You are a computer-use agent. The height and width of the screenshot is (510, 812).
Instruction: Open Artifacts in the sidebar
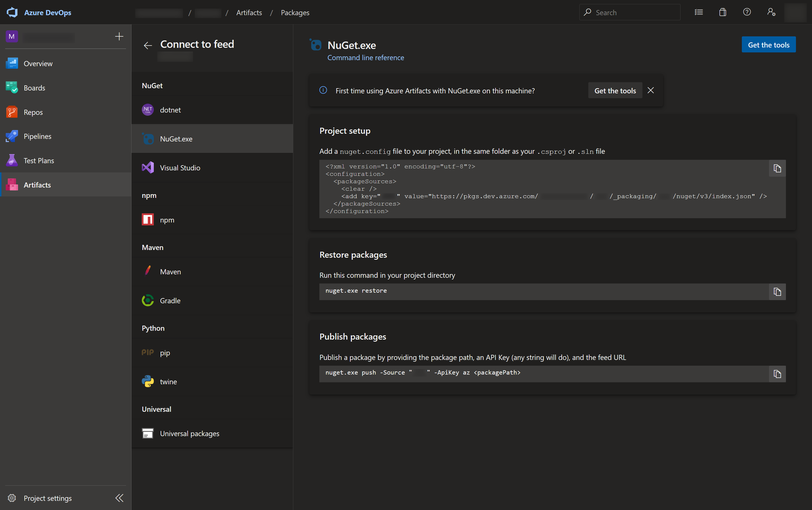tap(66, 185)
